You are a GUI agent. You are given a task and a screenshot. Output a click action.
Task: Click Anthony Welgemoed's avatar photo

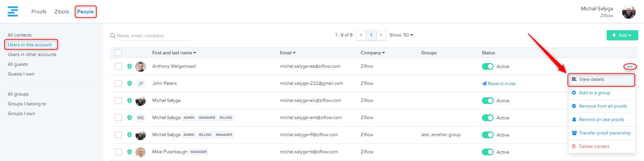[141, 66]
